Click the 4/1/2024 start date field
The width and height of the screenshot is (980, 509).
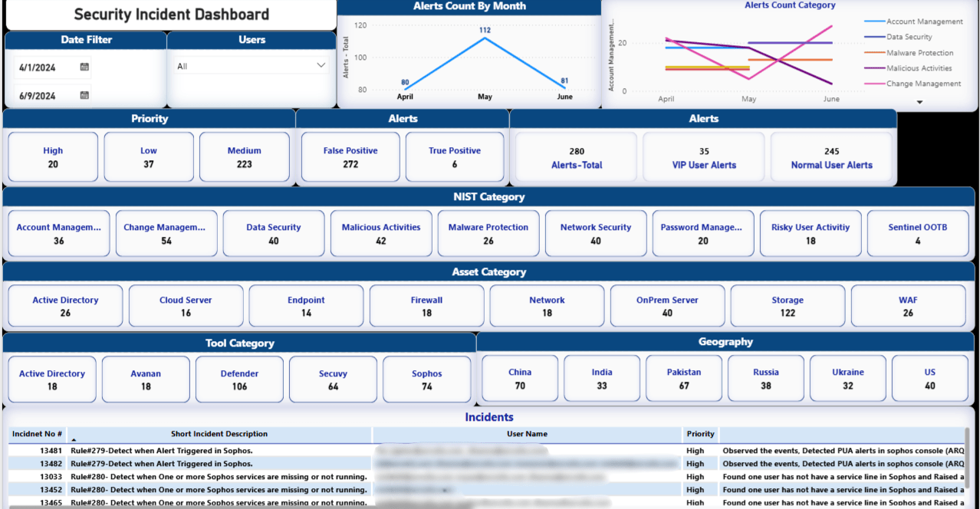pyautogui.click(x=46, y=67)
